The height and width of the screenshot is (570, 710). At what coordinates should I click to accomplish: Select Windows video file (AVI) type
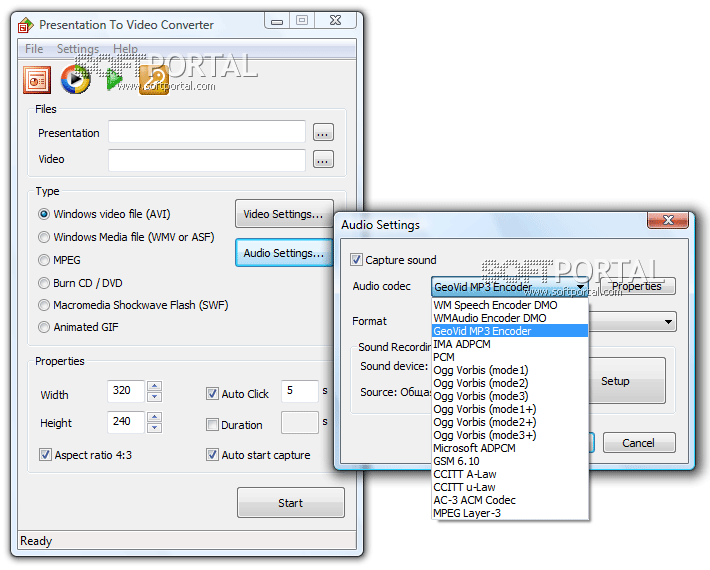(105, 214)
